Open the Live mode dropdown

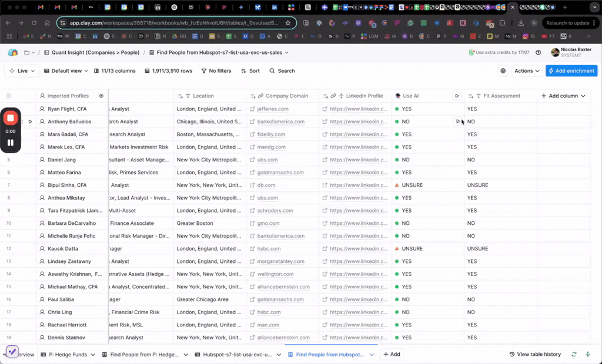click(x=22, y=71)
